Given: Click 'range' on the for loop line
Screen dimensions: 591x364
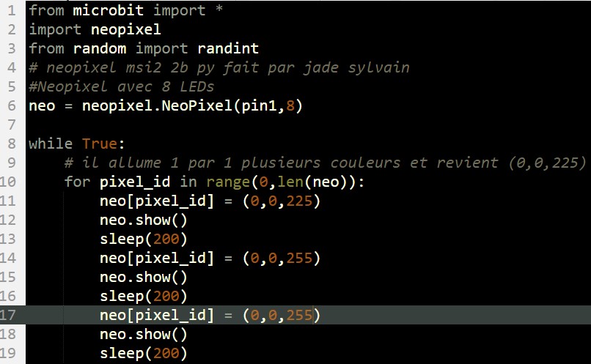Looking at the screenshot, I should [x=228, y=182].
